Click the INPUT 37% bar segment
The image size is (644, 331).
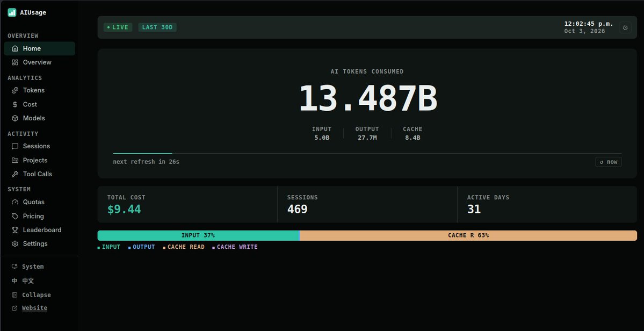pos(198,235)
